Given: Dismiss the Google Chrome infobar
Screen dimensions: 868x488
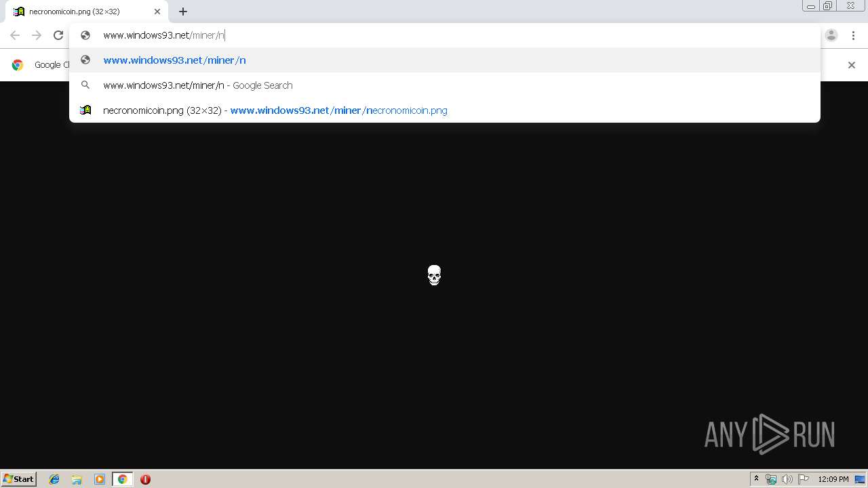Looking at the screenshot, I should click(x=852, y=65).
